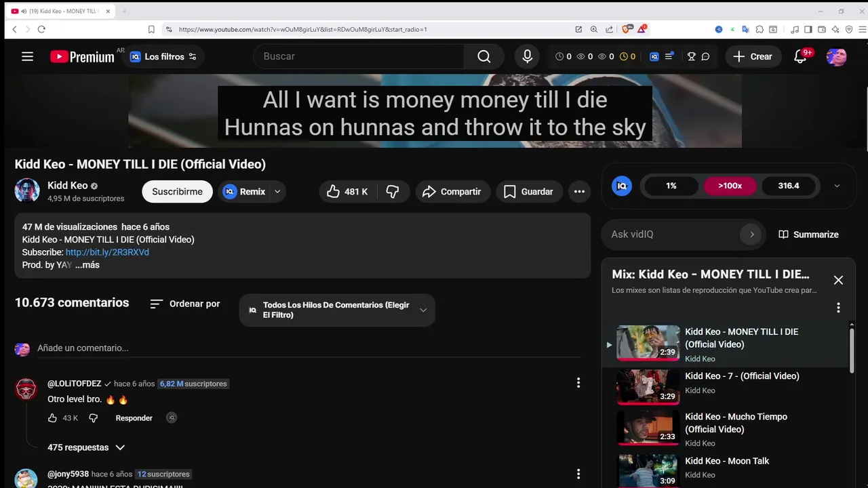Focus the Buscar search field

pyautogui.click(x=359, y=57)
